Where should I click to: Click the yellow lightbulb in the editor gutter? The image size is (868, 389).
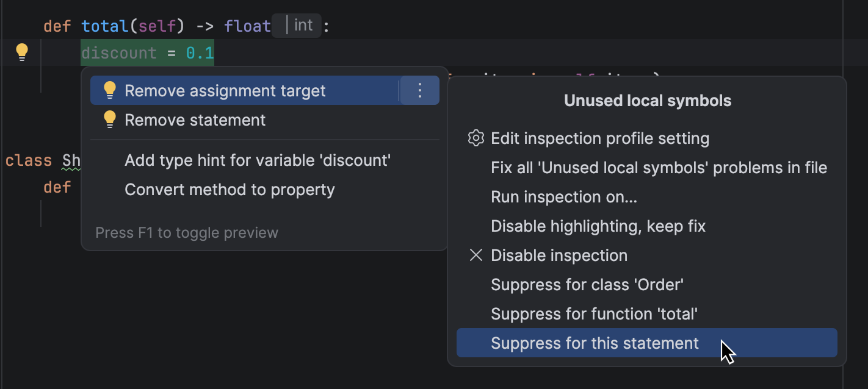point(22,52)
